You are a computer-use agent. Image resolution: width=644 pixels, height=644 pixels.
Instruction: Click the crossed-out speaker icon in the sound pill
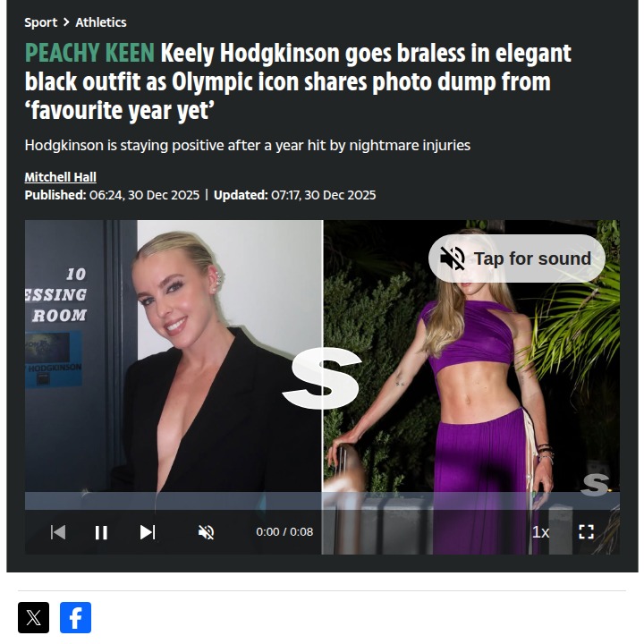(x=453, y=258)
